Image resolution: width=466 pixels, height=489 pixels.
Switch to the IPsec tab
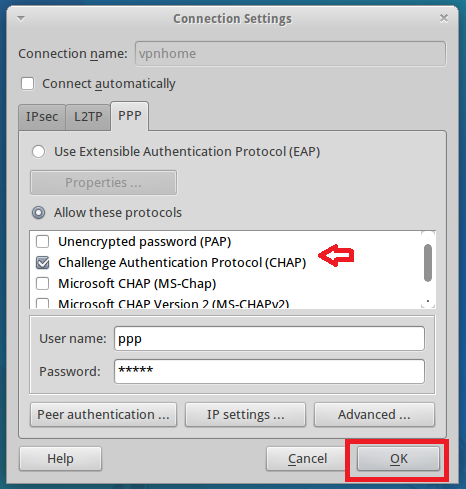(x=42, y=117)
